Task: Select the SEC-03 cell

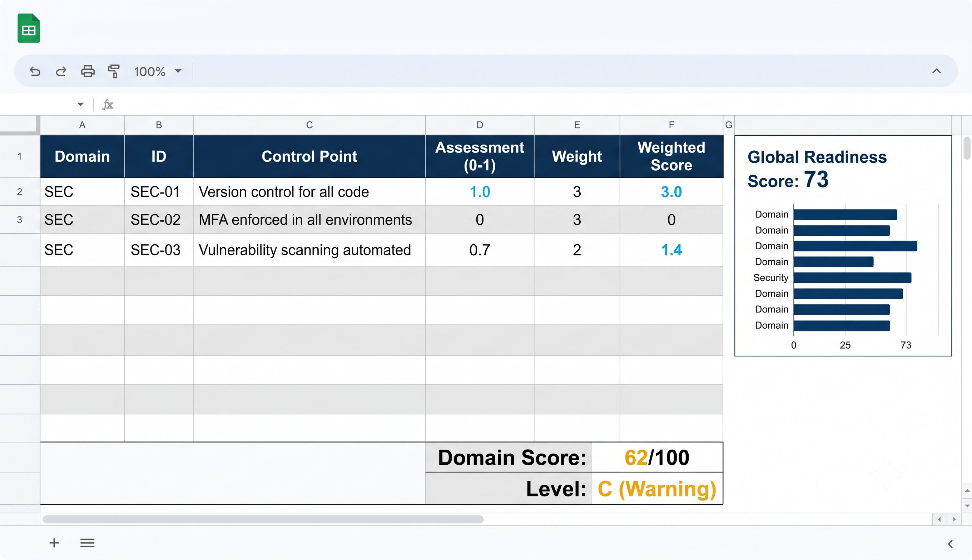Action: 159,250
